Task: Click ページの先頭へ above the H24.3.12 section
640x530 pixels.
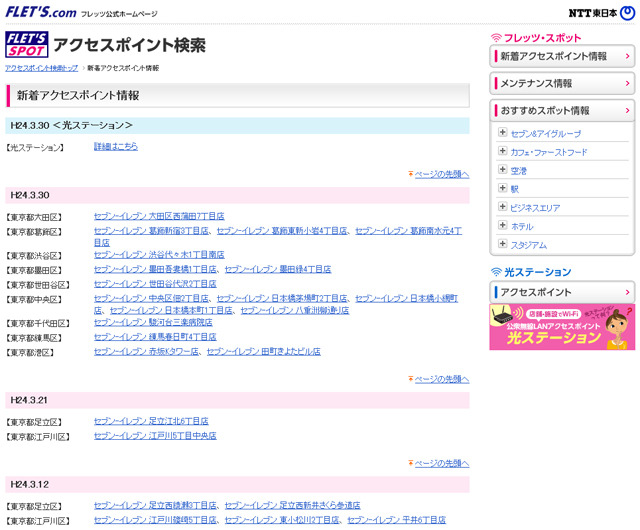Action: click(442, 463)
